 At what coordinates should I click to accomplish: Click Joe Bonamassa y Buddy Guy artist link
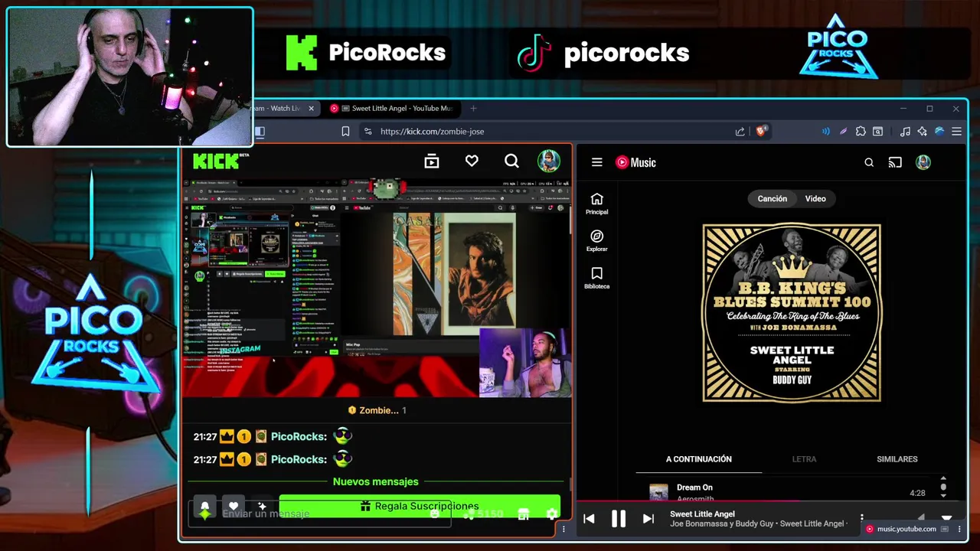[722, 524]
